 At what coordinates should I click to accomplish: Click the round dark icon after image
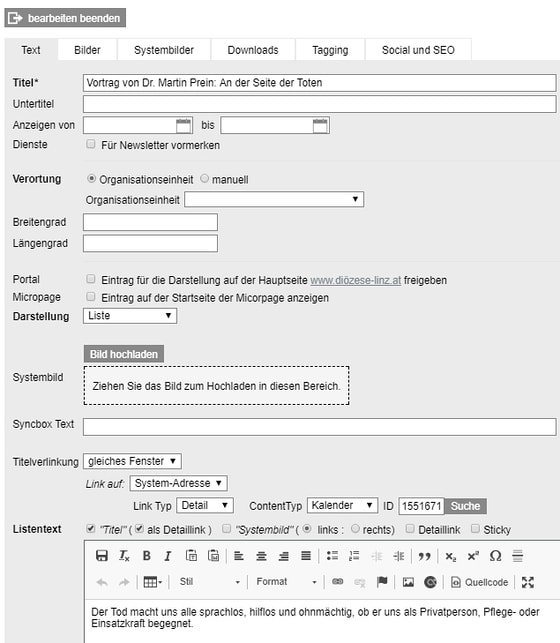click(430, 582)
